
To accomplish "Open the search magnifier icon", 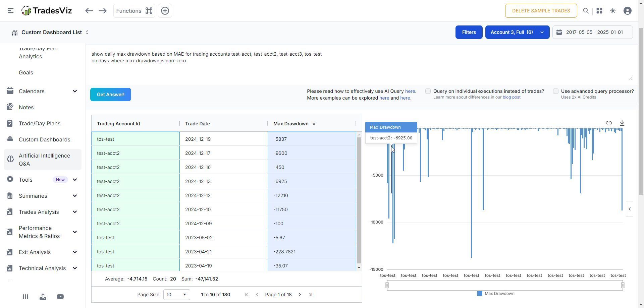I will pos(586,11).
